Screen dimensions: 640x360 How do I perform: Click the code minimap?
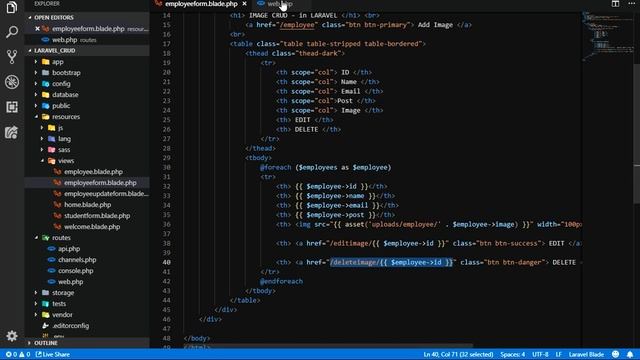pyautogui.click(x=607, y=37)
